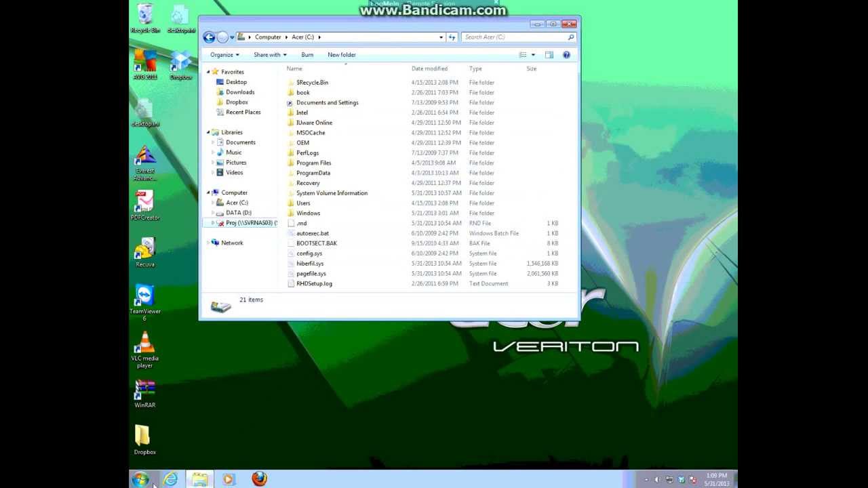Screen dimensions: 868x488
Task: Toggle the preview pane button
Action: pos(549,55)
